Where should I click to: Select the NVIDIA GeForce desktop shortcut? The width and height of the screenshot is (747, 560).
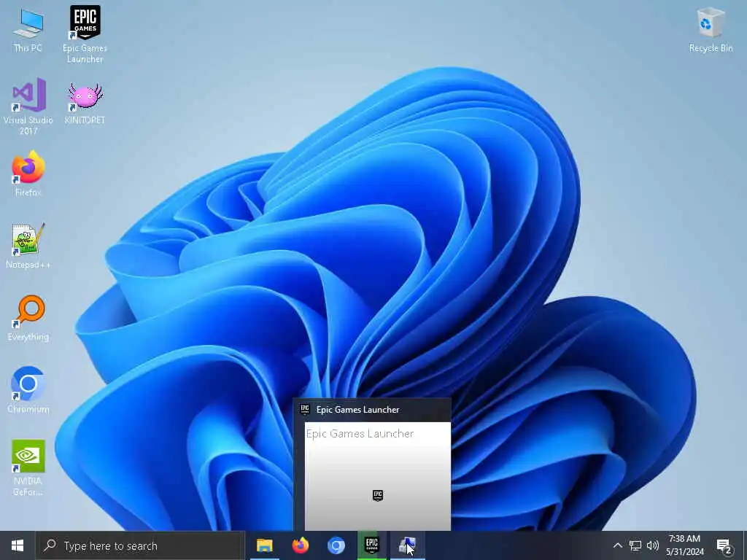[x=28, y=467]
